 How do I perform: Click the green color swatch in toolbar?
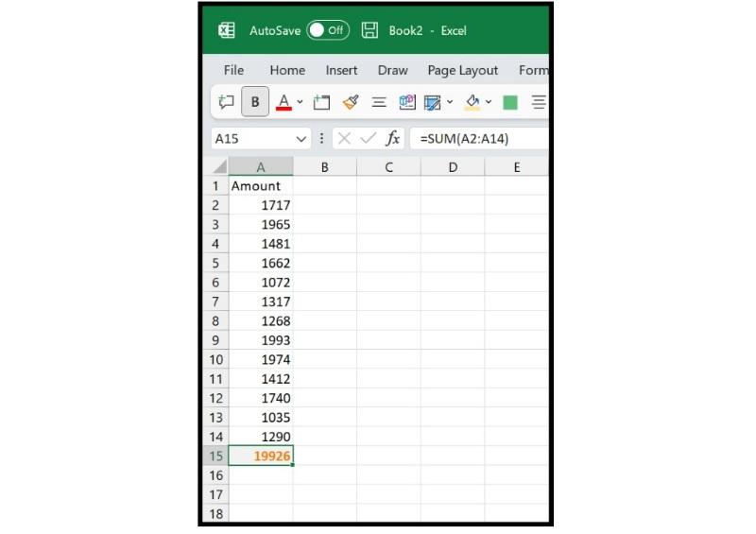[x=510, y=102]
